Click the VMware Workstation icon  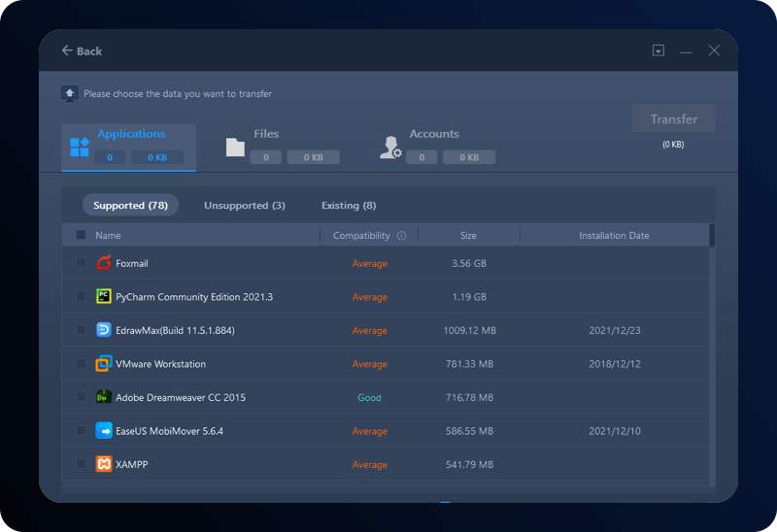pyautogui.click(x=104, y=364)
